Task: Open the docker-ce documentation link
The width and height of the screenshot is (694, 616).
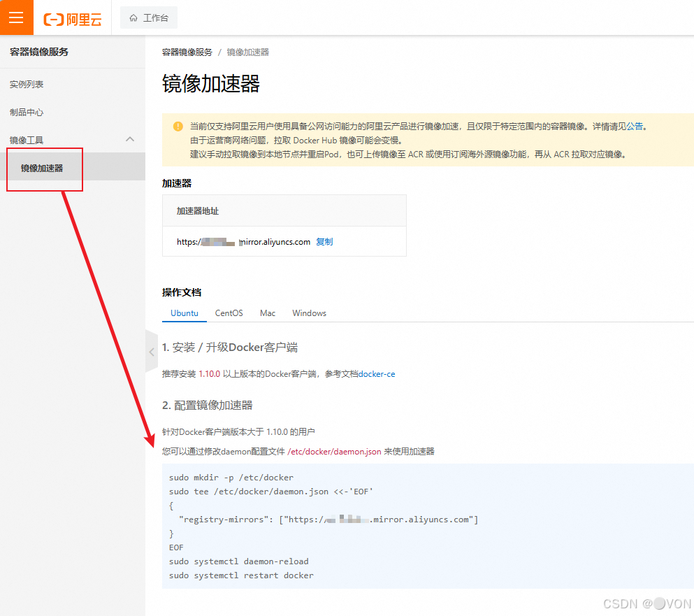Action: click(x=377, y=374)
